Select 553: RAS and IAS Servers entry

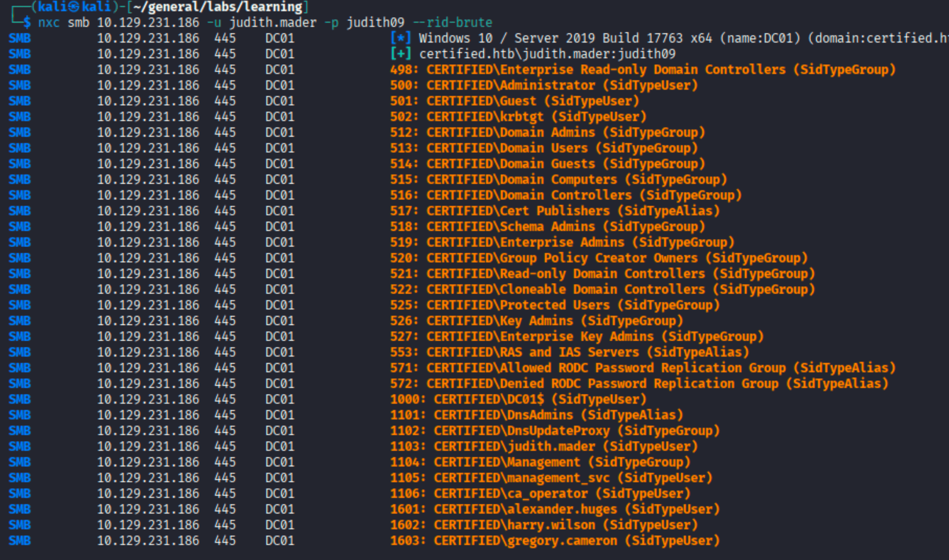[570, 352]
